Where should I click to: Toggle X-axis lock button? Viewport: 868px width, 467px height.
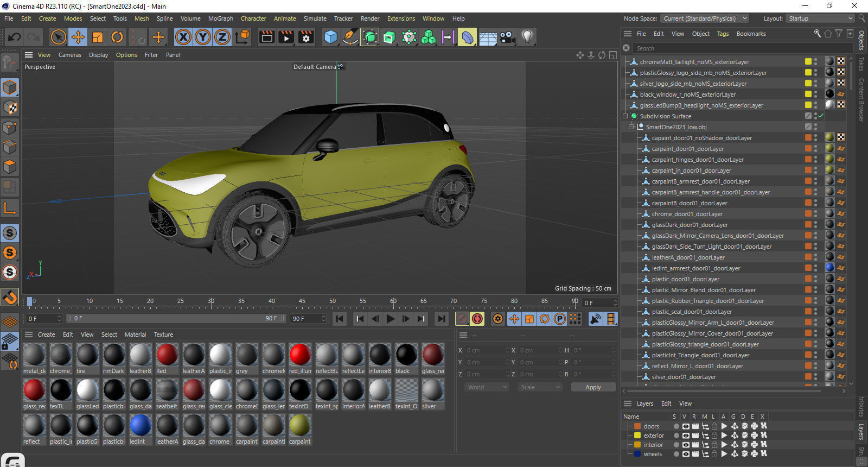click(183, 37)
